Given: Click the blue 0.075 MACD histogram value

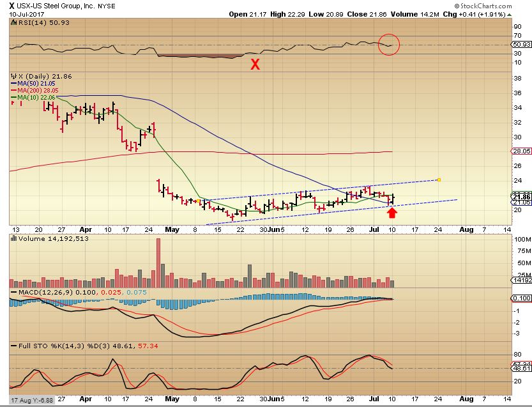Looking at the screenshot, I should (137, 292).
